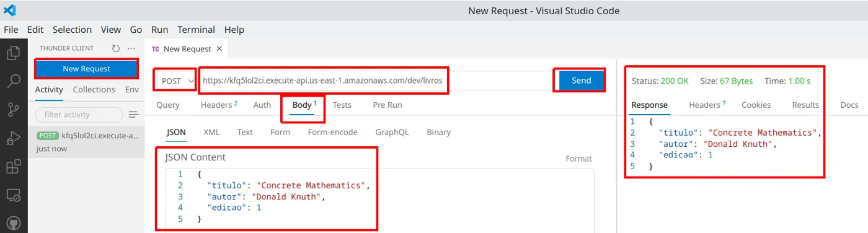Switch to the Activity tab in sidebar
868x233 pixels.
(49, 90)
